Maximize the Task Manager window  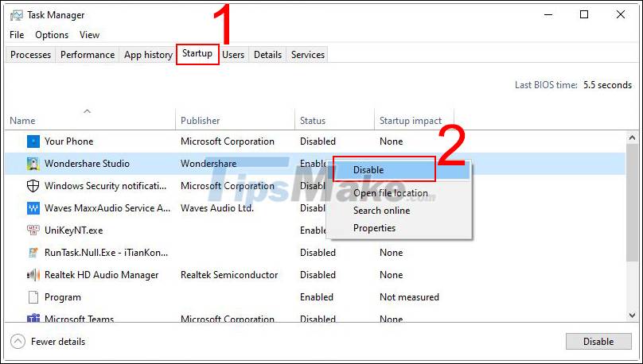(x=584, y=15)
